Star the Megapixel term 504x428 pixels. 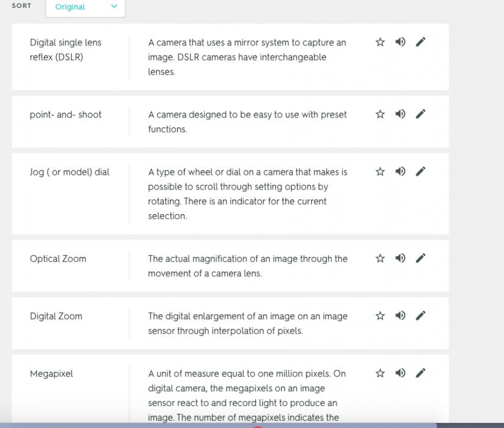[x=380, y=374]
